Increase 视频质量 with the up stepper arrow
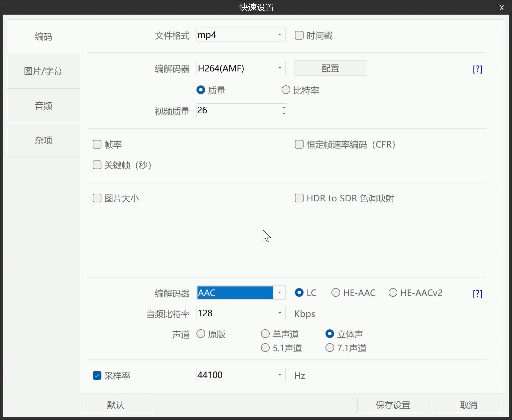512x420 pixels. coord(283,108)
